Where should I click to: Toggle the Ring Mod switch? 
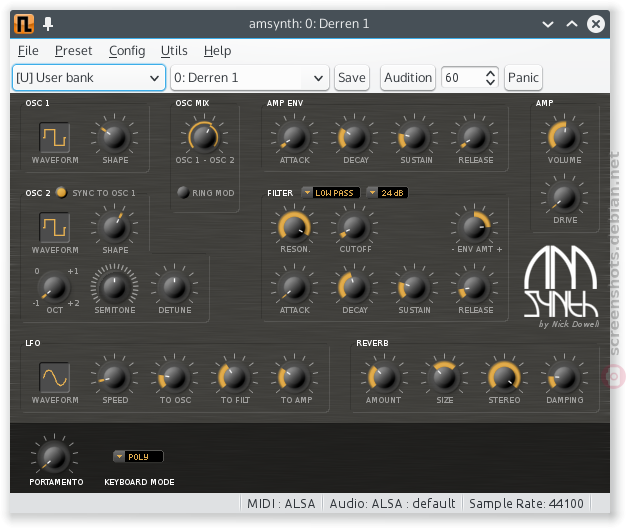click(x=183, y=192)
